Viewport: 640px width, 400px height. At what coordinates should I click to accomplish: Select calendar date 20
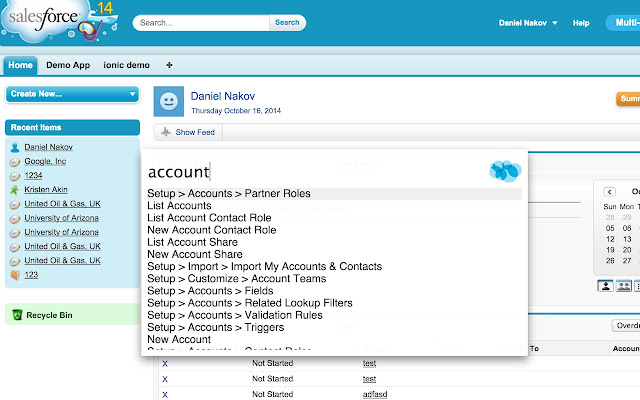pyautogui.click(x=627, y=250)
